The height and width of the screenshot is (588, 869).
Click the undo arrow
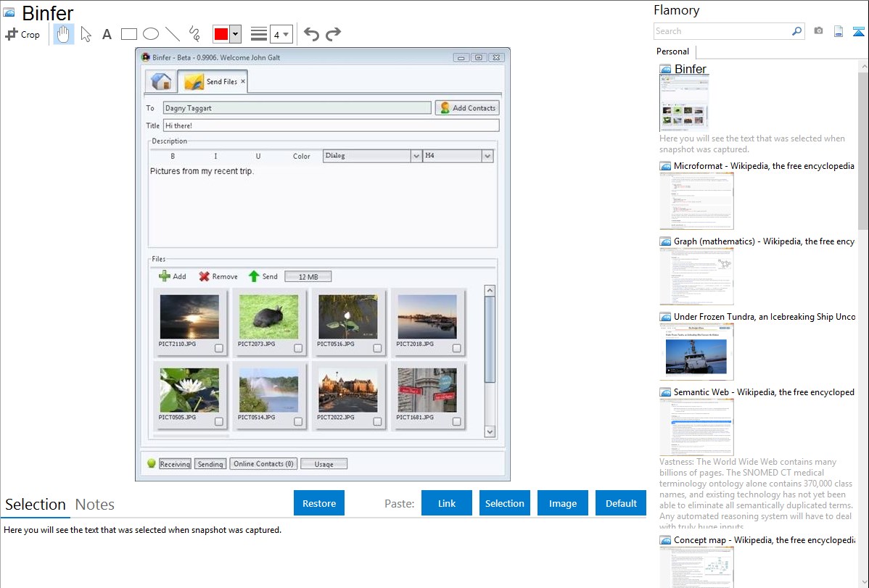point(311,34)
